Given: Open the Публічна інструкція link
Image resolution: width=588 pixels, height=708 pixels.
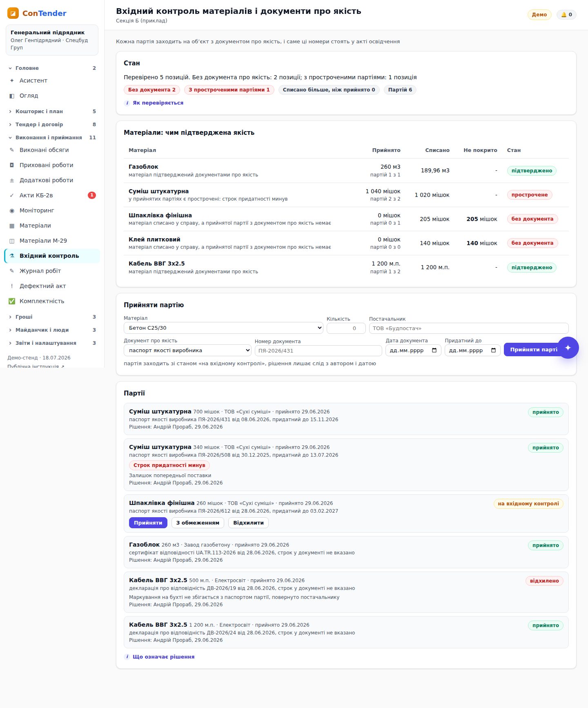Looking at the screenshot, I should (x=36, y=366).
